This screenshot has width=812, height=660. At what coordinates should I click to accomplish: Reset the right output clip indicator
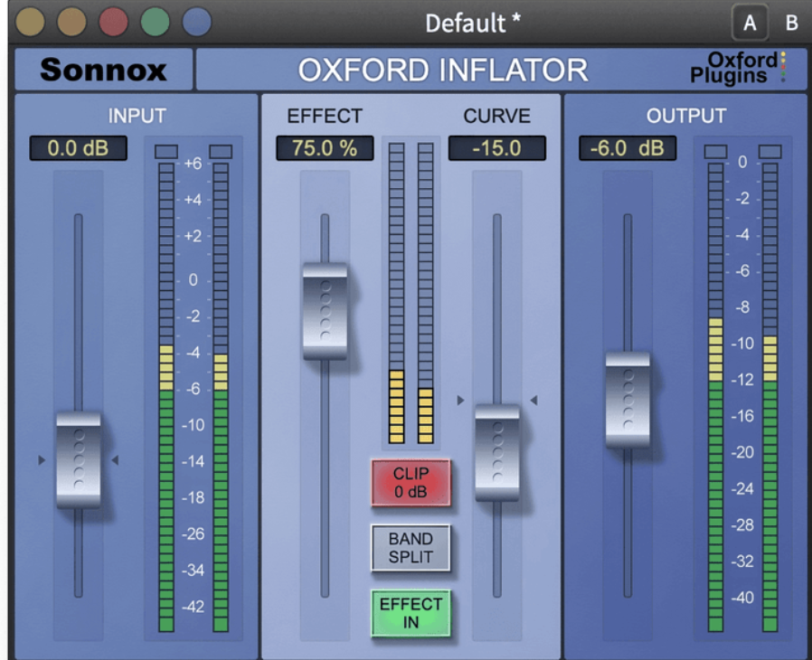click(770, 152)
